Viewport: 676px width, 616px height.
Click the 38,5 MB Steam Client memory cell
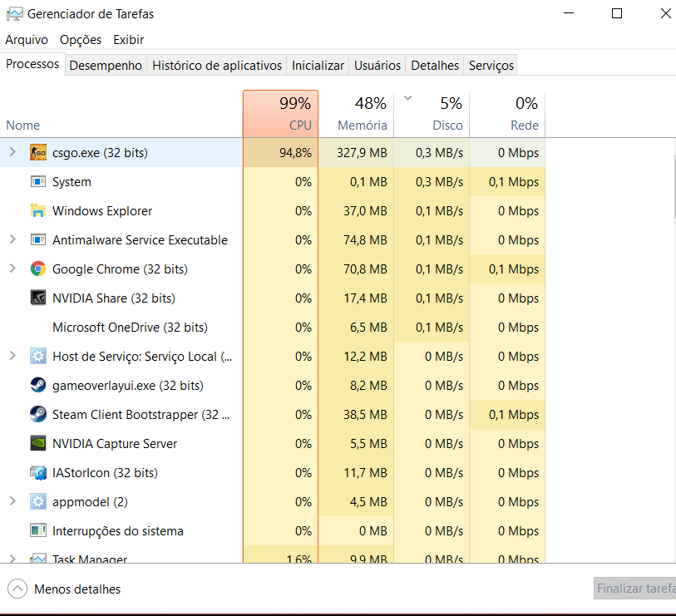coord(356,414)
